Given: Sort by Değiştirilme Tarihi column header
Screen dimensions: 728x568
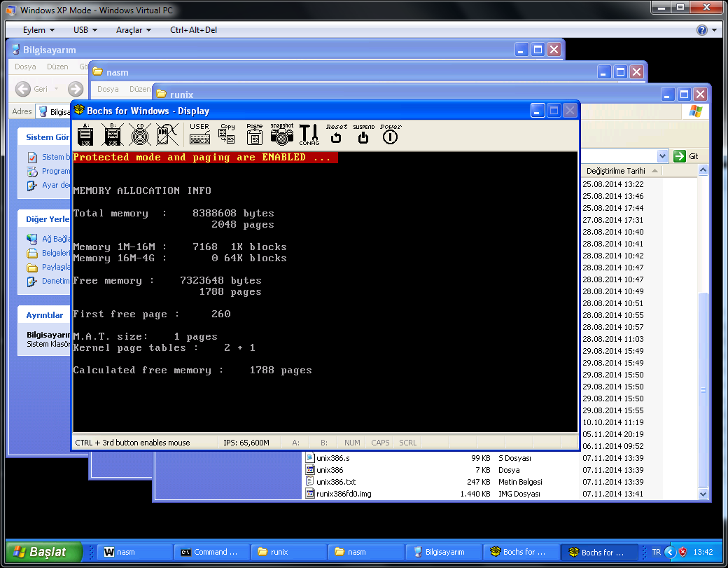Looking at the screenshot, I should [620, 171].
